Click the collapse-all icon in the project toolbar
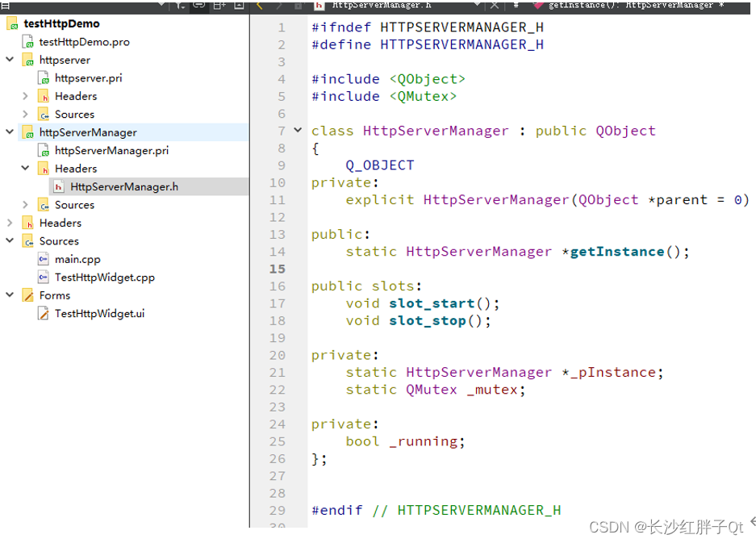This screenshot has height=543, width=756. point(239,6)
